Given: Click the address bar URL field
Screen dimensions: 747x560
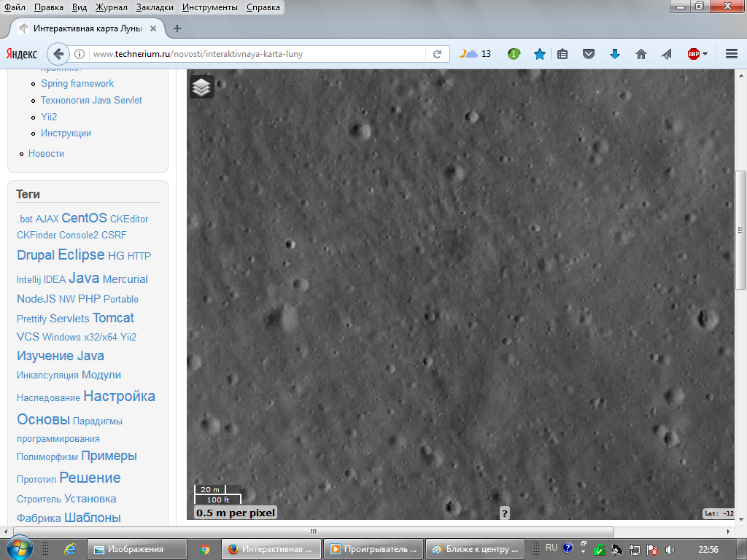Looking at the screenshot, I should [258, 54].
